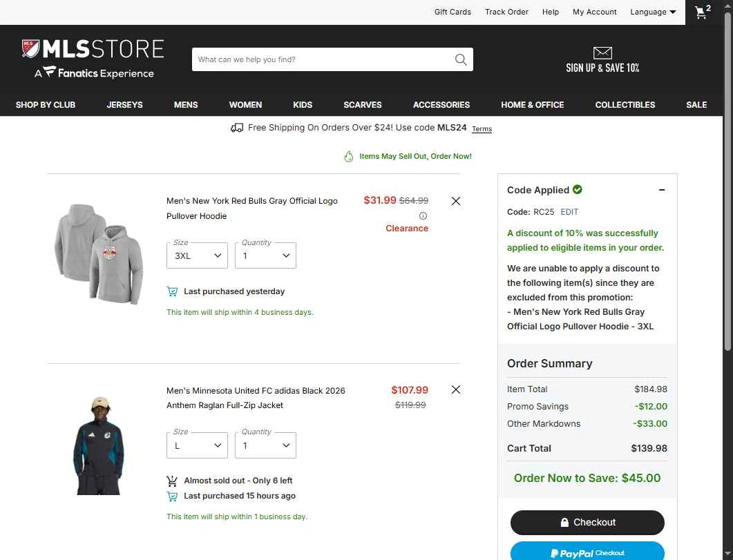
Task: Click the flame sell-out icon
Action: (349, 157)
